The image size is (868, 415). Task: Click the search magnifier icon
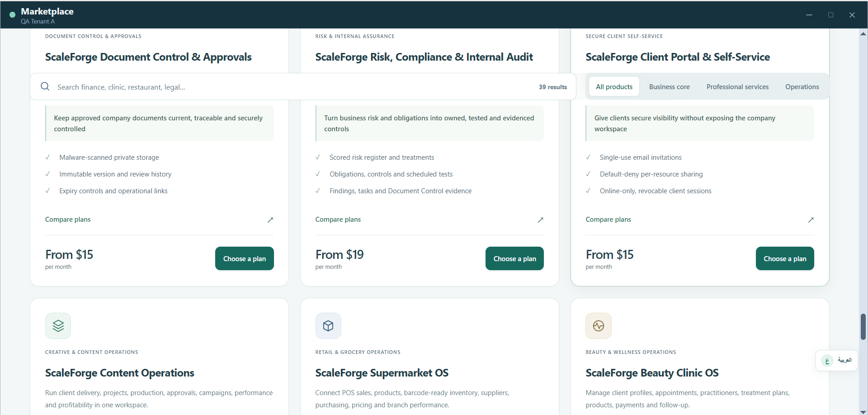click(x=45, y=86)
